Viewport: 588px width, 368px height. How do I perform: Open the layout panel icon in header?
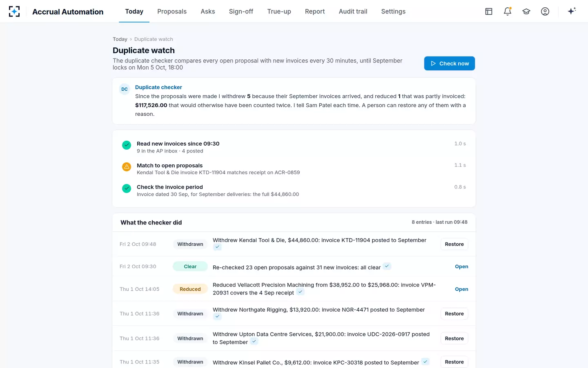(x=489, y=11)
